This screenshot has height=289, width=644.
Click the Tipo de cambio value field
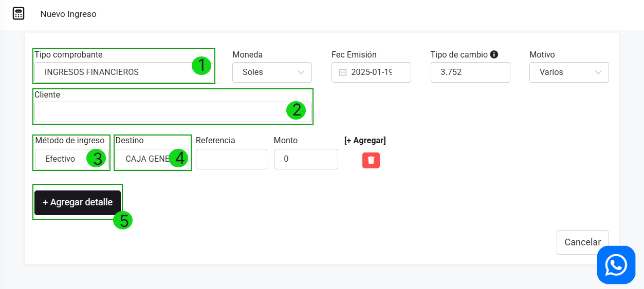click(x=470, y=72)
